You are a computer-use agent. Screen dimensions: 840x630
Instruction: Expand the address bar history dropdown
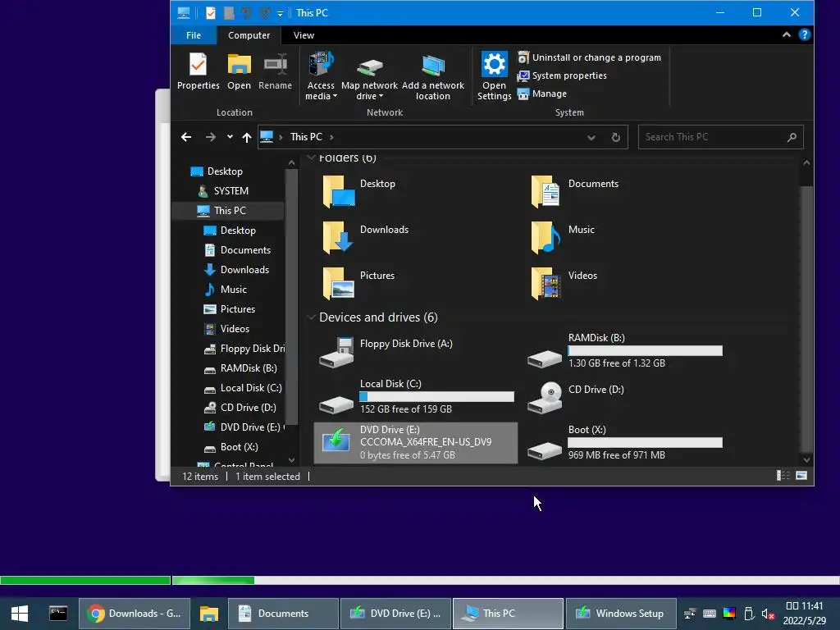(x=591, y=138)
